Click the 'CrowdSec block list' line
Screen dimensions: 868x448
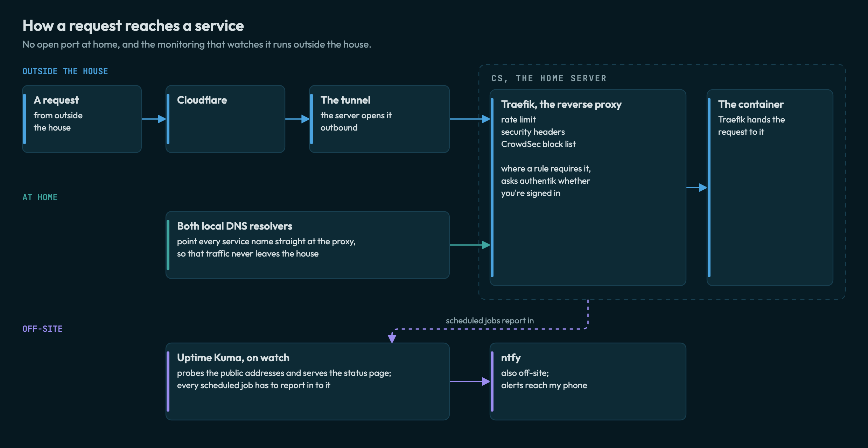(x=538, y=144)
